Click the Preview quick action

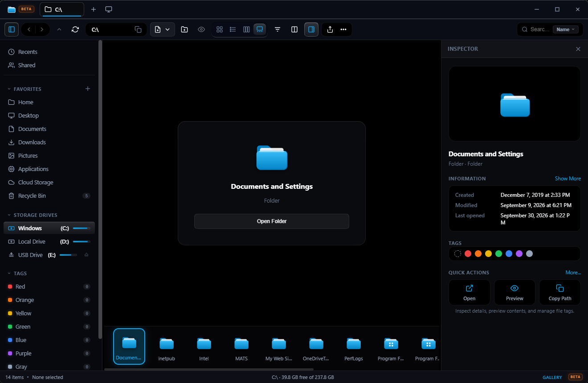coord(514,292)
